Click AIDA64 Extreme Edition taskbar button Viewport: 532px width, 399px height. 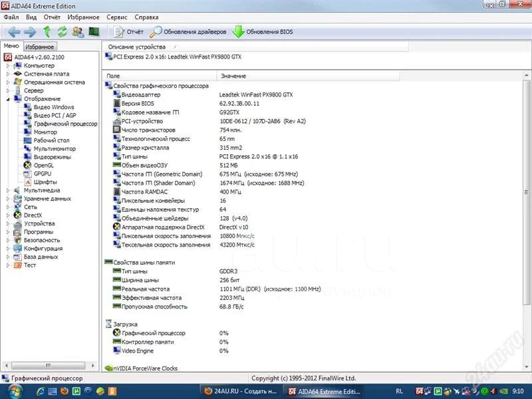324,392
